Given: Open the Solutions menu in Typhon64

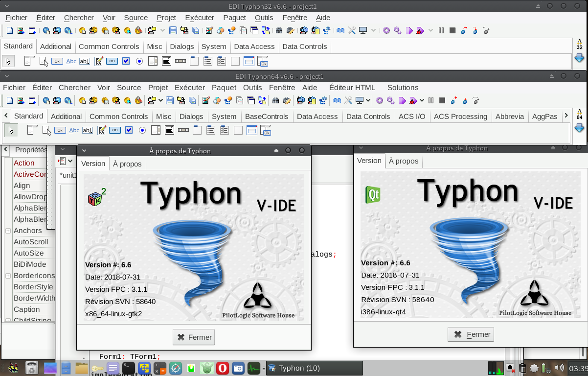Looking at the screenshot, I should pyautogui.click(x=403, y=88).
